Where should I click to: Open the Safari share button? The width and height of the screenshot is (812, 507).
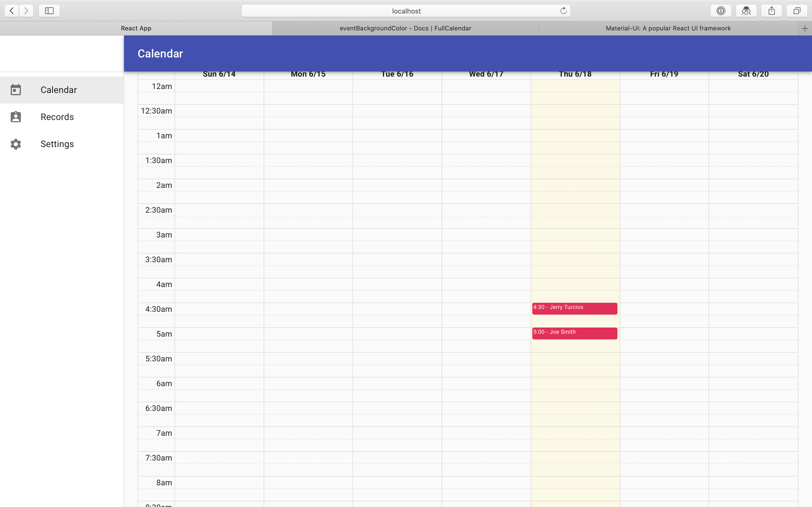771,11
